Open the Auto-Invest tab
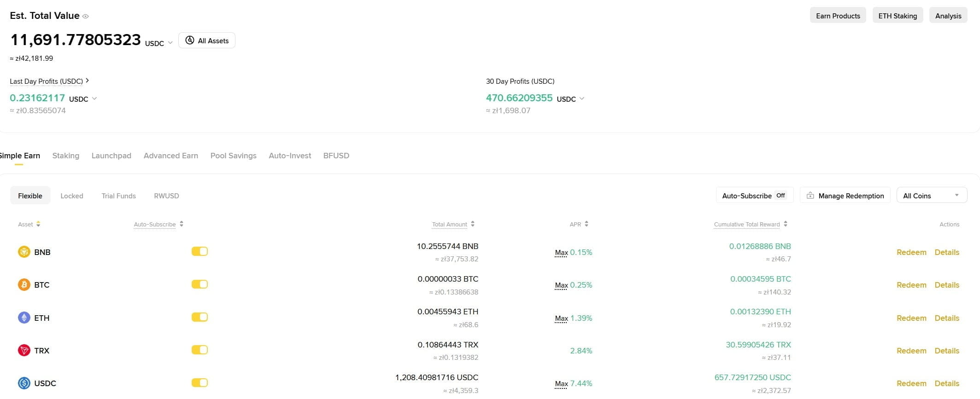980x399 pixels. tap(290, 156)
